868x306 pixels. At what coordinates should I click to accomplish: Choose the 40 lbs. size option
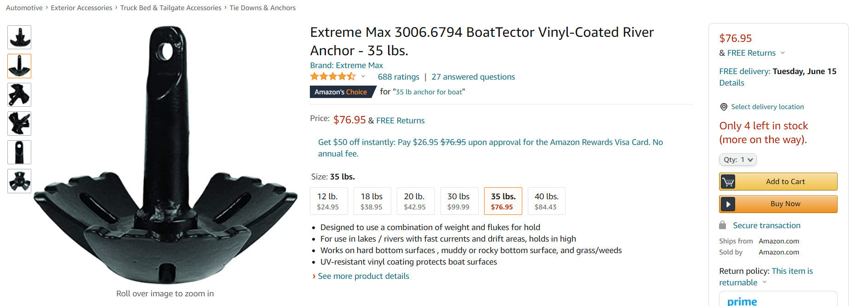click(547, 201)
